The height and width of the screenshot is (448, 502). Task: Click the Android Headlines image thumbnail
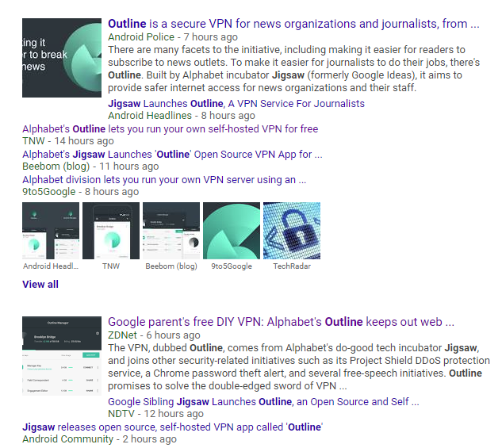click(51, 231)
